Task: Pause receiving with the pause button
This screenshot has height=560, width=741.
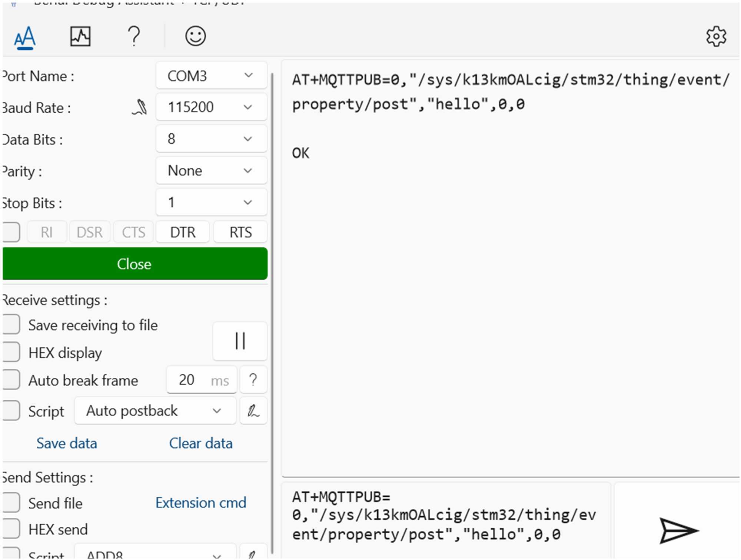Action: [x=240, y=341]
